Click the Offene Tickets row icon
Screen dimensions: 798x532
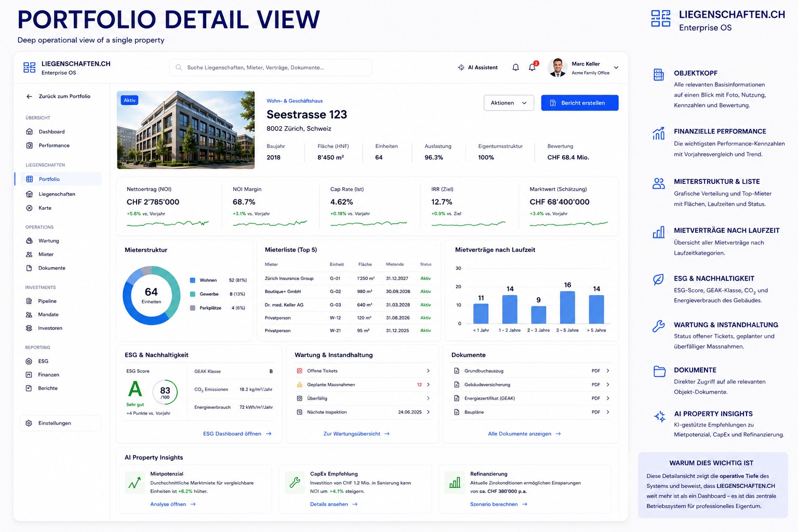[x=299, y=371]
